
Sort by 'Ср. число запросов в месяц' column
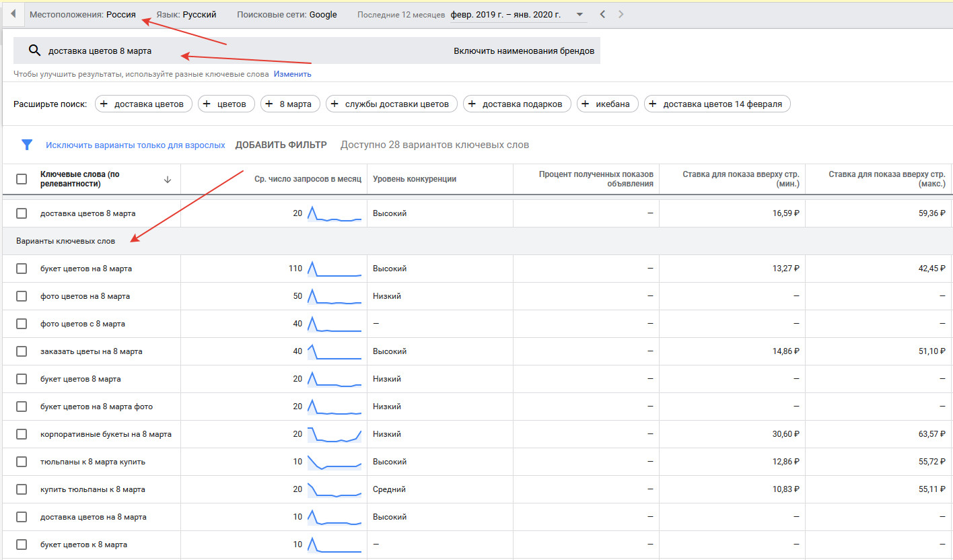pyautogui.click(x=308, y=179)
